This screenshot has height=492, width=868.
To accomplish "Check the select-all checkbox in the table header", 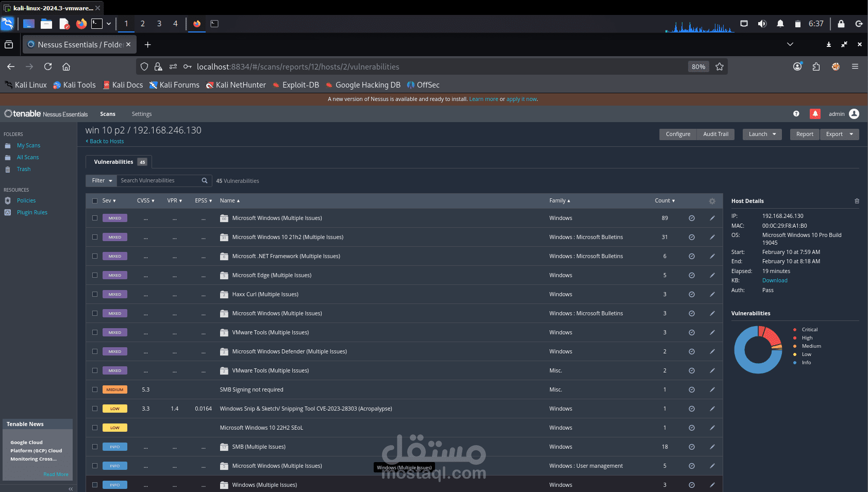I will tap(95, 201).
